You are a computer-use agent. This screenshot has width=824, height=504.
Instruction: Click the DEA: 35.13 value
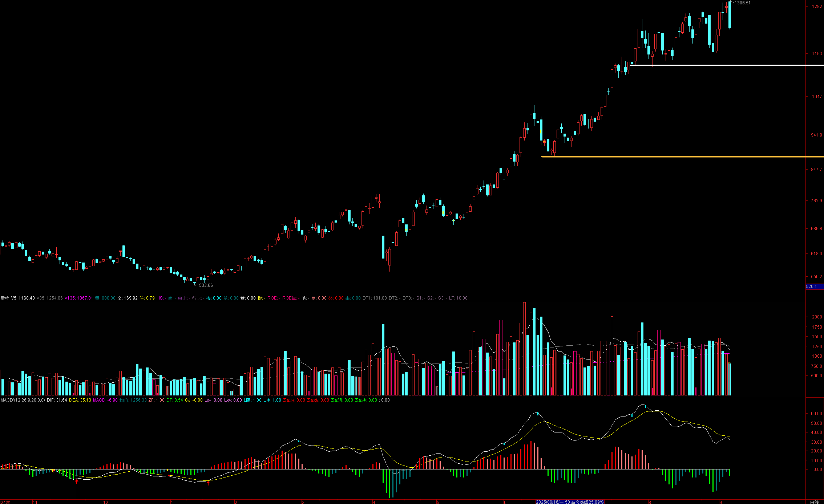point(80,400)
